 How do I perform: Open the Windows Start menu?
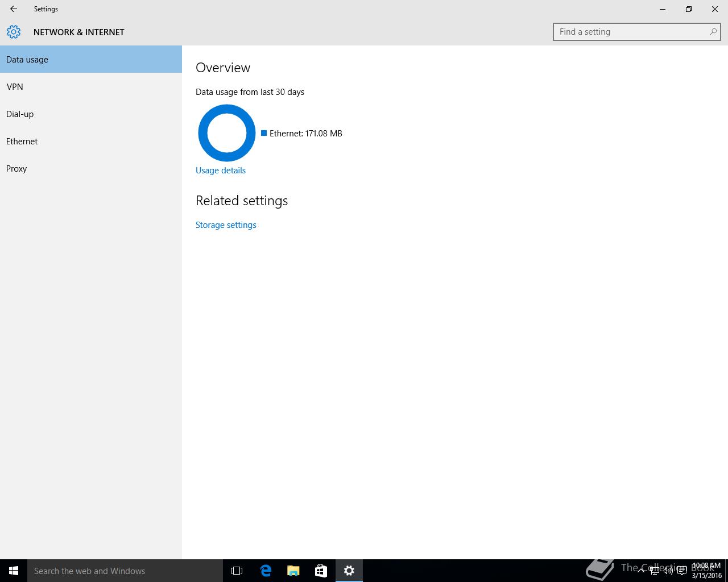pyautogui.click(x=14, y=571)
